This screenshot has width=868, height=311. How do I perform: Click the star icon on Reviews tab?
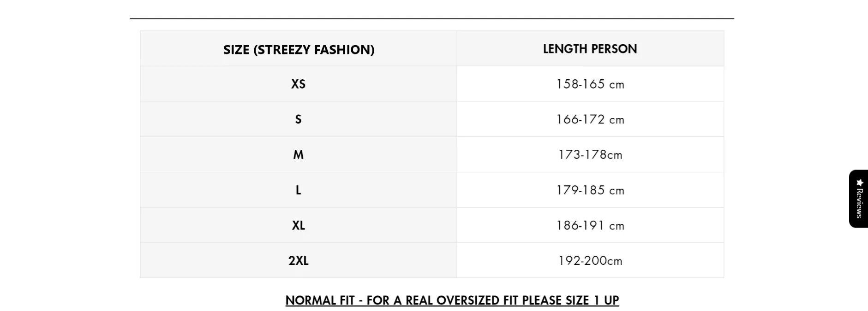(x=859, y=182)
